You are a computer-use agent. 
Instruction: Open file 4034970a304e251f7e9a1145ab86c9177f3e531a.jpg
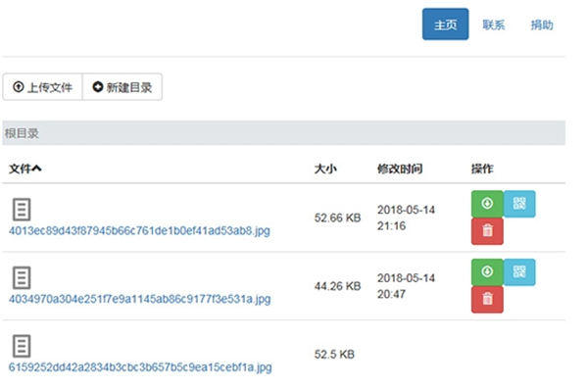140,299
